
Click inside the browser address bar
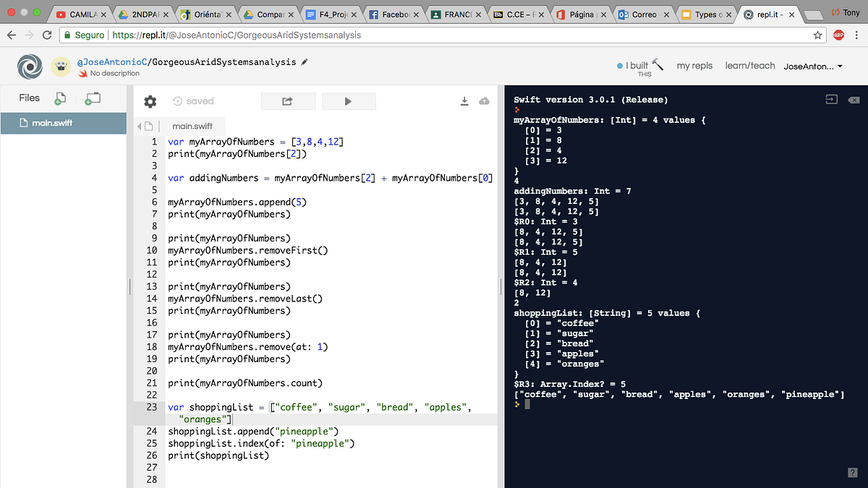(x=434, y=34)
